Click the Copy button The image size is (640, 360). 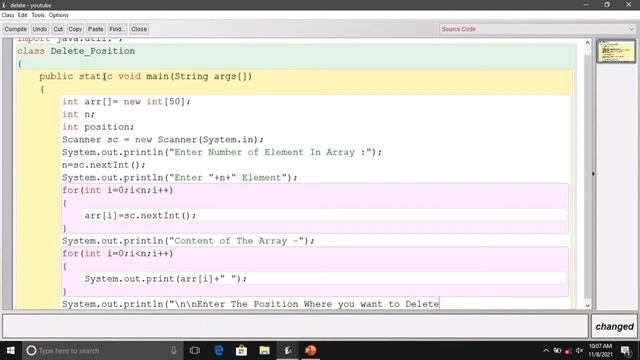(x=75, y=29)
